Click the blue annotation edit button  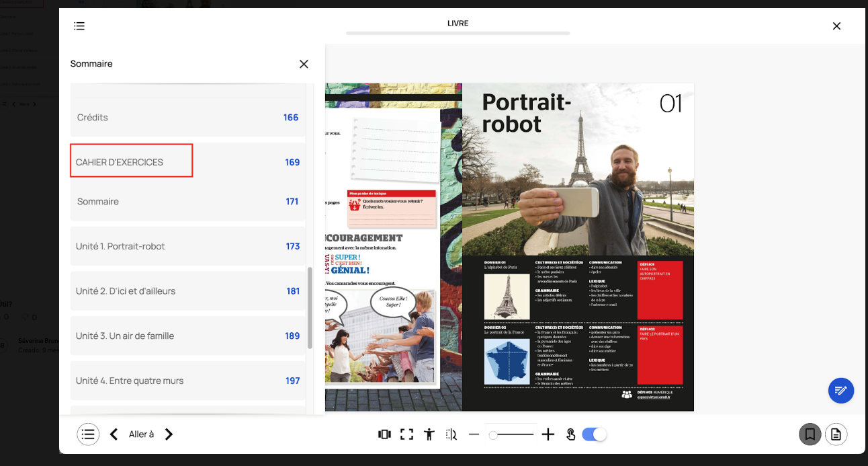840,390
